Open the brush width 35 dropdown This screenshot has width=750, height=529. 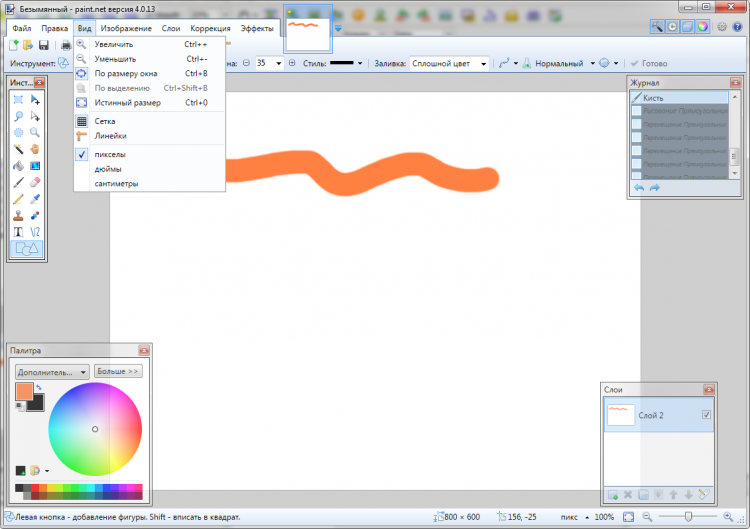point(278,63)
